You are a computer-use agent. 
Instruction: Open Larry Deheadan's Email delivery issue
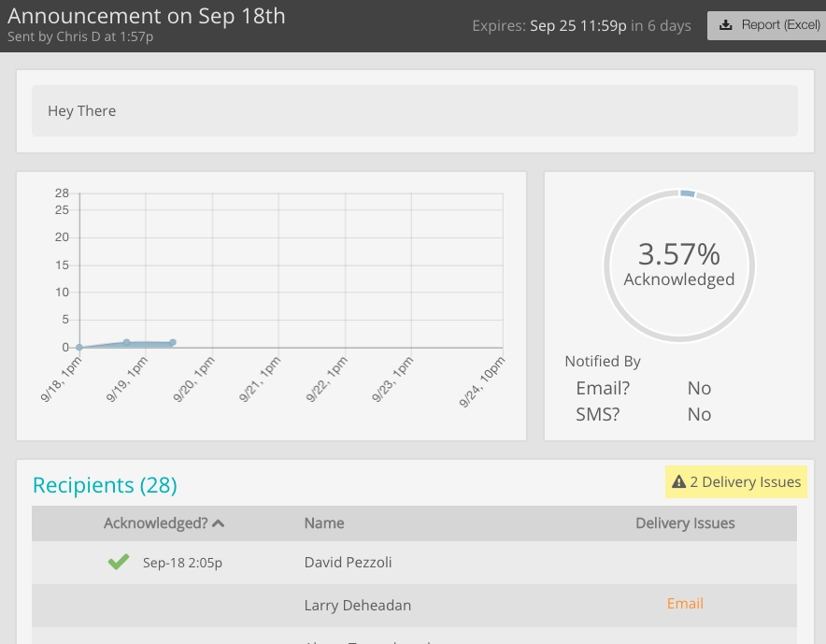click(685, 604)
